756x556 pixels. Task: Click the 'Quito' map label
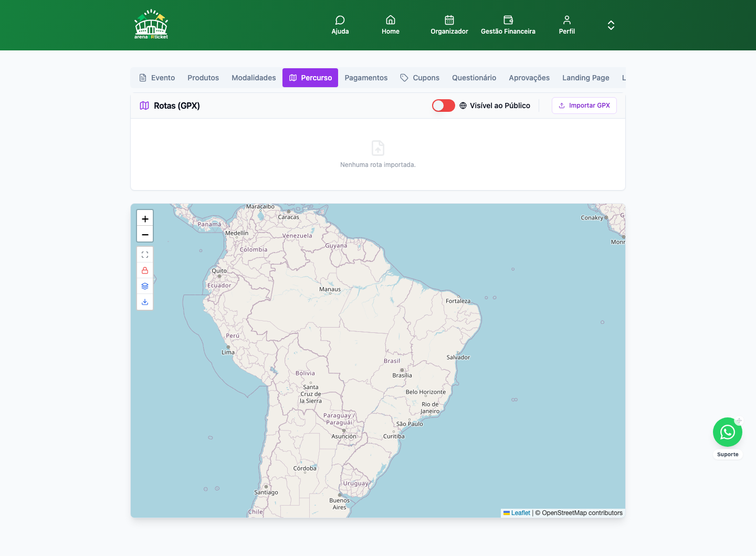click(219, 271)
